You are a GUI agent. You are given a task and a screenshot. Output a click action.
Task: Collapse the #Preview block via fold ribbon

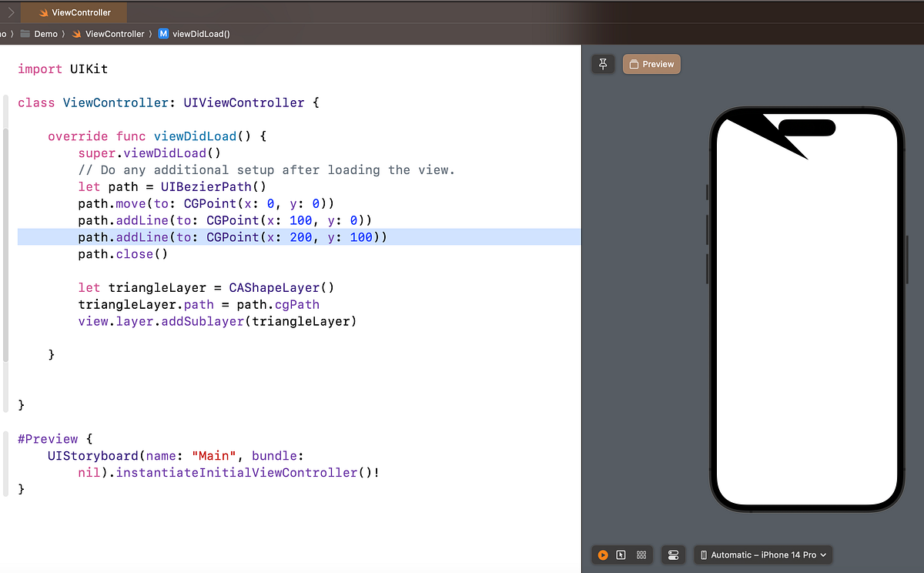coord(5,462)
